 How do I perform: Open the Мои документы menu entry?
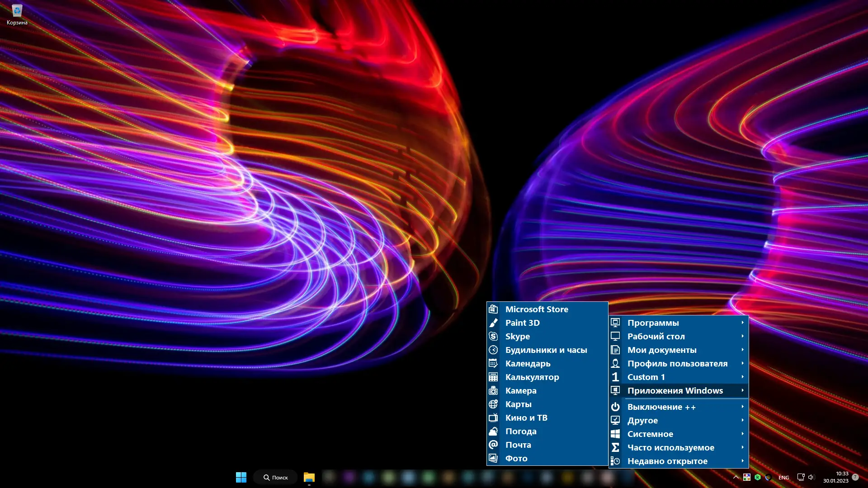(x=661, y=350)
